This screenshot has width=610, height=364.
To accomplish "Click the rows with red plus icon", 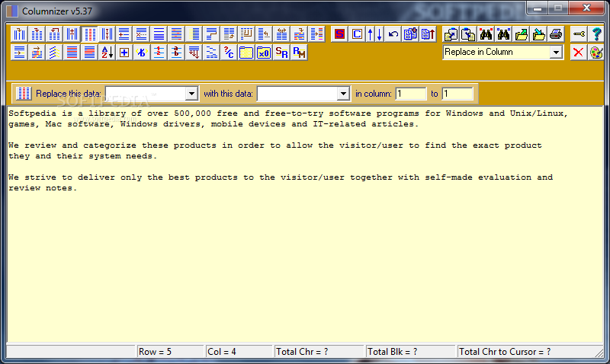I will click(x=124, y=34).
